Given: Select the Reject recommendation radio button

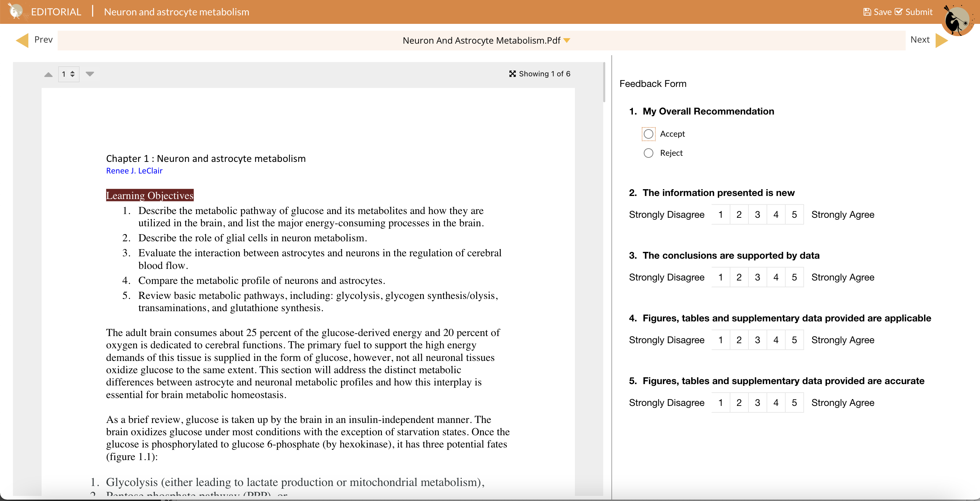Looking at the screenshot, I should click(648, 153).
